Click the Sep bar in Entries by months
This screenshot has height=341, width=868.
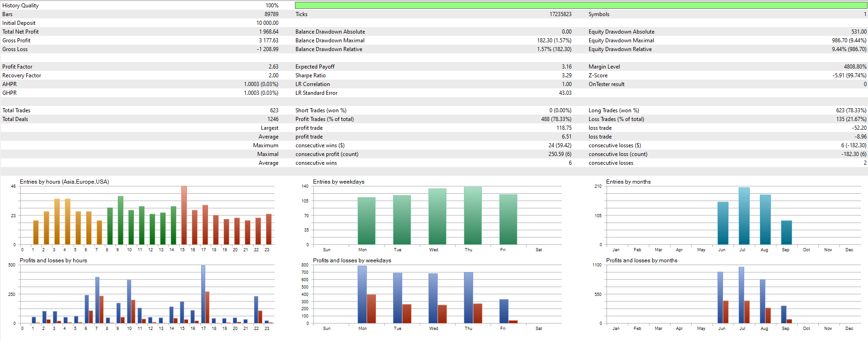click(786, 232)
